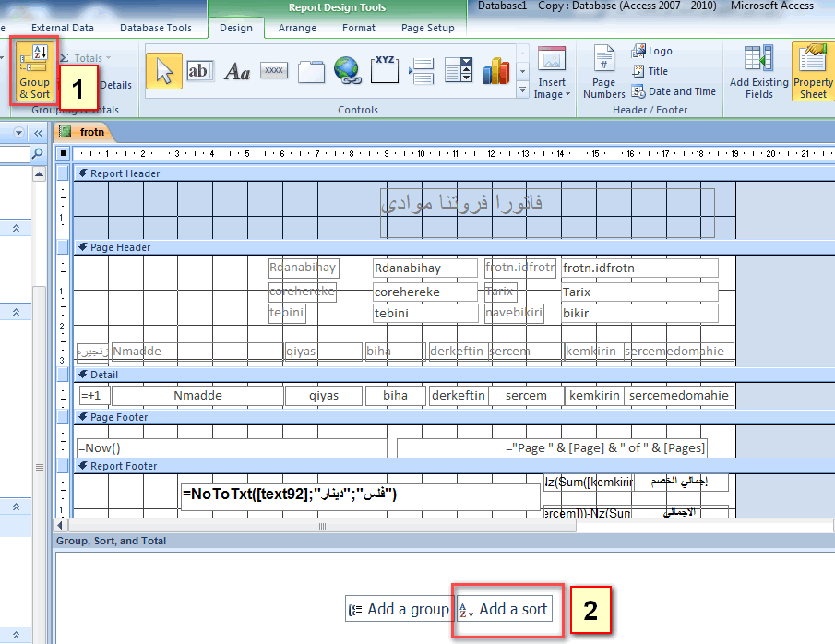Step down one row in Controls gallery
Screen dimensions: 835x644
pyautogui.click(x=523, y=71)
